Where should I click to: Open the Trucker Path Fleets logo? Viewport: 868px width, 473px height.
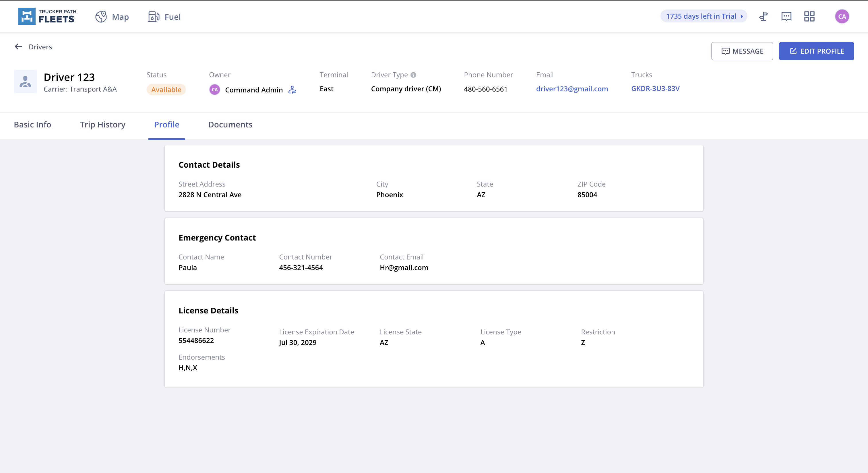47,17
